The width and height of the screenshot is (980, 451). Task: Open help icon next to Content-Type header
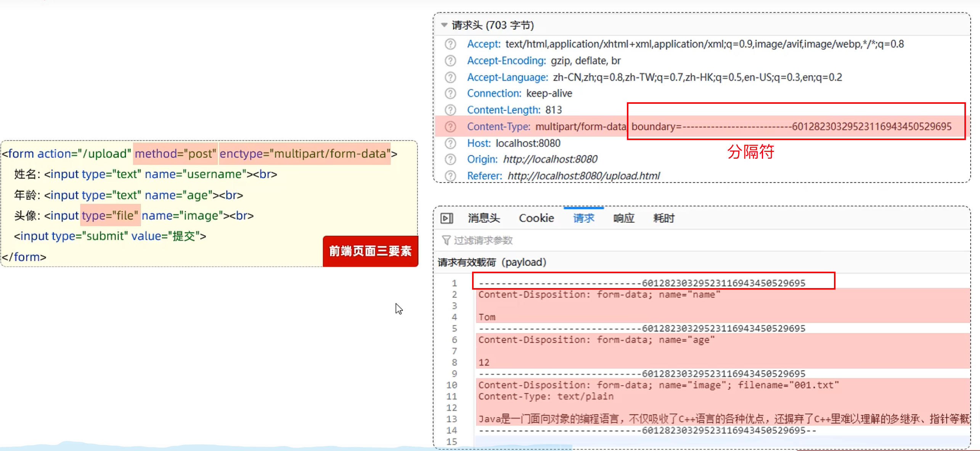pos(450,127)
